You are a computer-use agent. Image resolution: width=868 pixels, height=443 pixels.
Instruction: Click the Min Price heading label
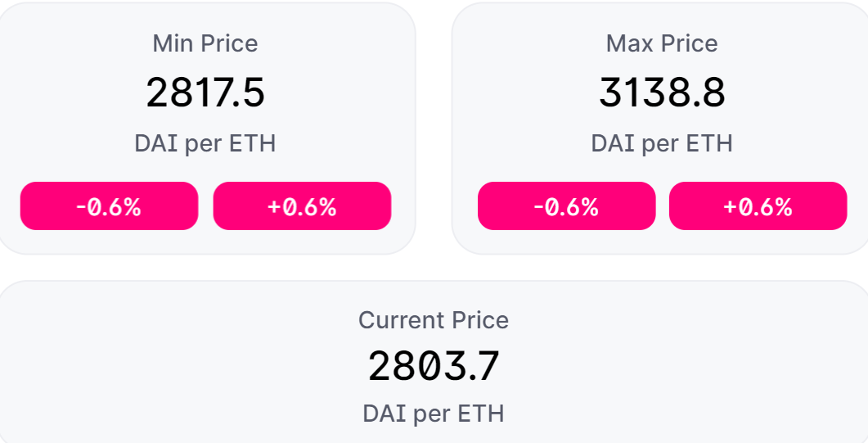[205, 43]
